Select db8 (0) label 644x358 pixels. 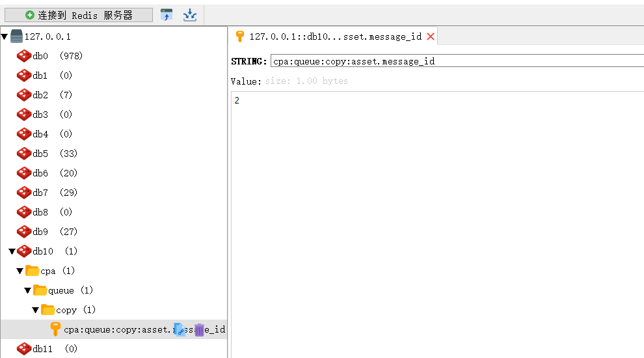[x=52, y=212]
